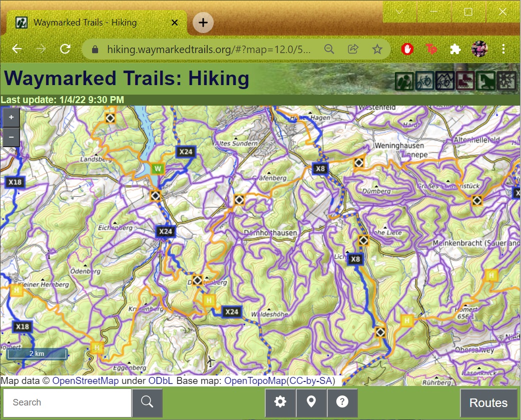Click the Last update timestamp text
The image size is (521, 420).
[62, 100]
